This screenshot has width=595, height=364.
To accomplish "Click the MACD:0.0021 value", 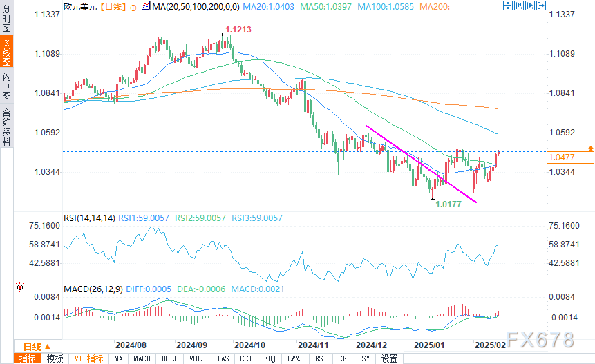I will (258, 289).
